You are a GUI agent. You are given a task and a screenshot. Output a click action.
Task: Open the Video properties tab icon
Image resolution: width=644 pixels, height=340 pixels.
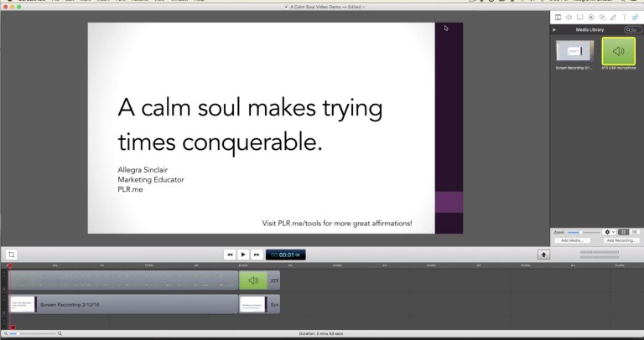(x=558, y=18)
